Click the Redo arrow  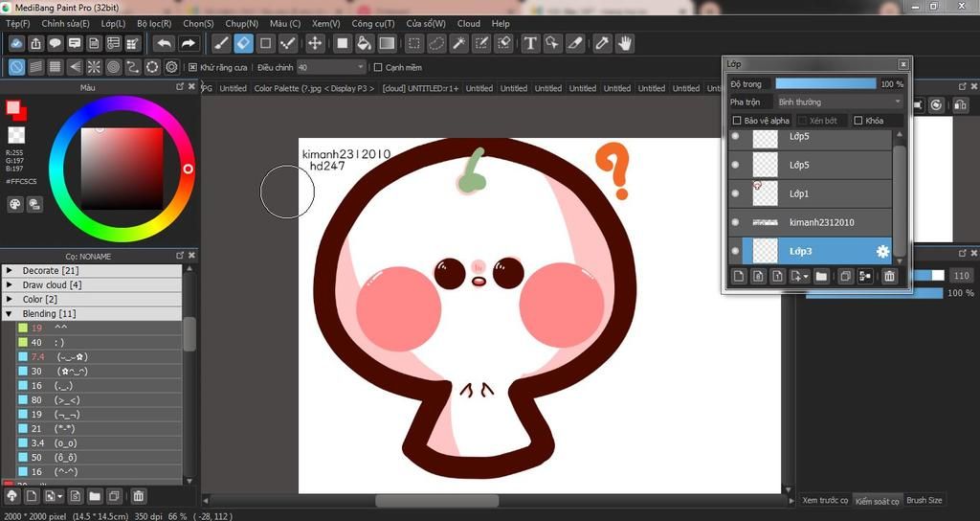(188, 43)
